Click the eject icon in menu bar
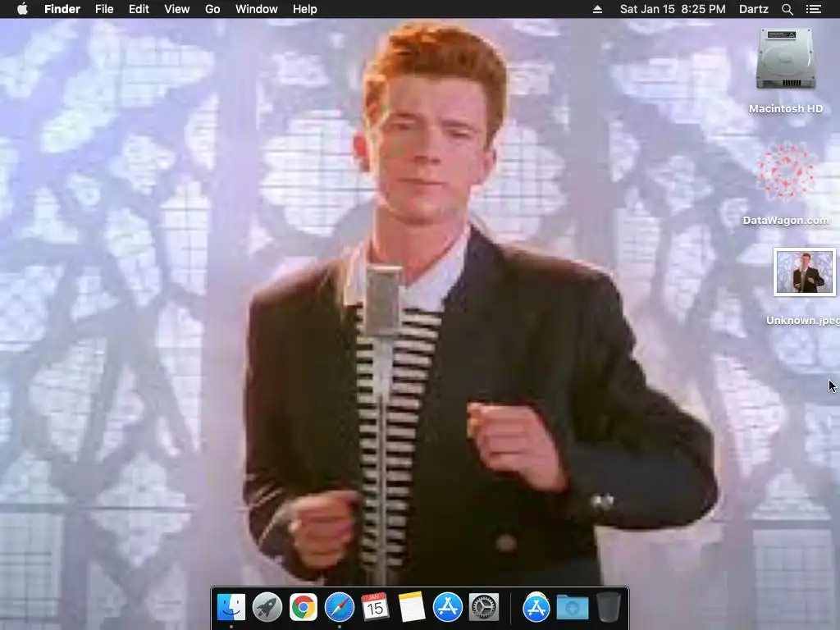The width and height of the screenshot is (840, 630). click(597, 9)
